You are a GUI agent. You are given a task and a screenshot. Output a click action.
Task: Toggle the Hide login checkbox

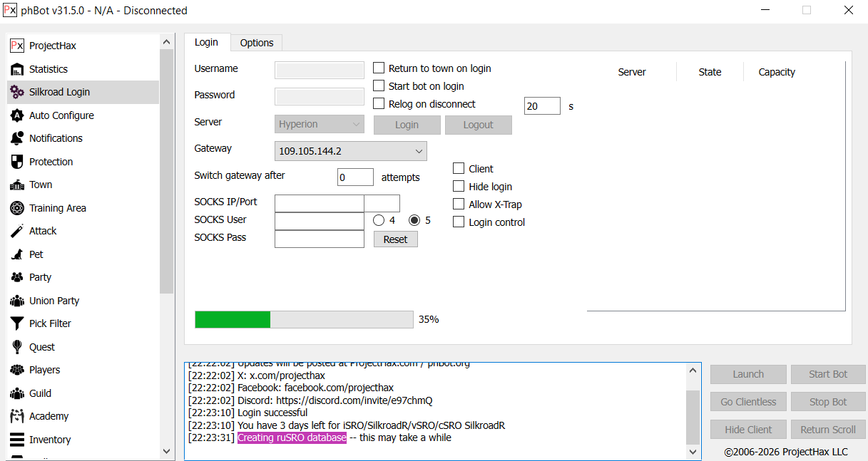tap(459, 187)
